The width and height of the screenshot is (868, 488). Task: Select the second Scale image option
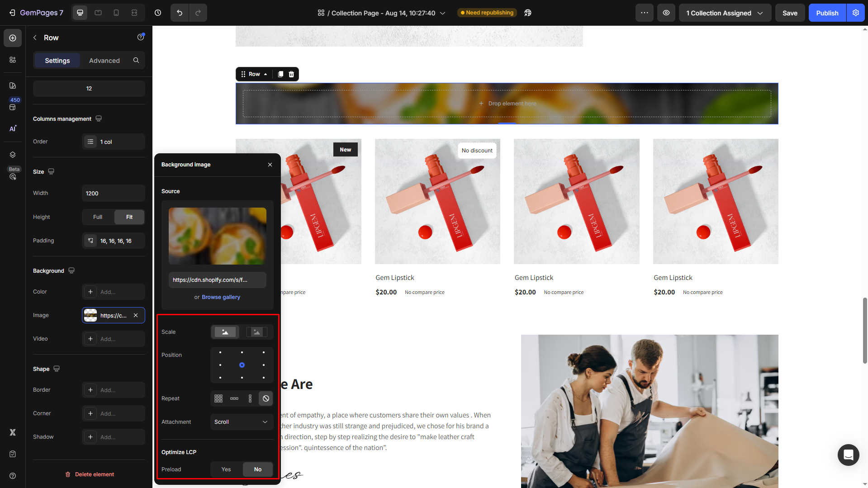tap(256, 332)
